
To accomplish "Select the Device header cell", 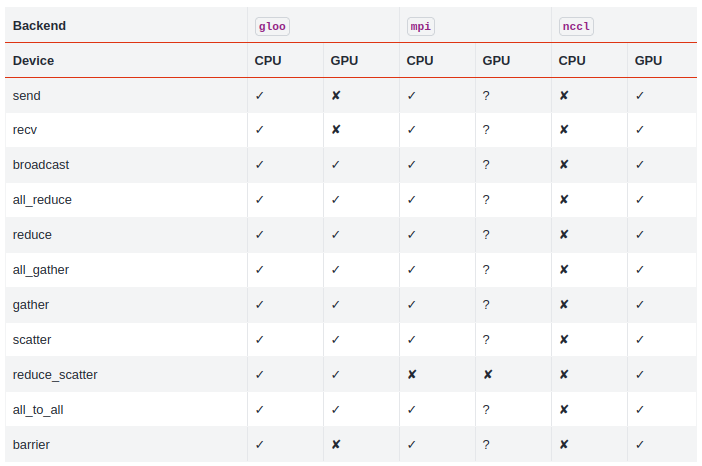I will [126, 60].
